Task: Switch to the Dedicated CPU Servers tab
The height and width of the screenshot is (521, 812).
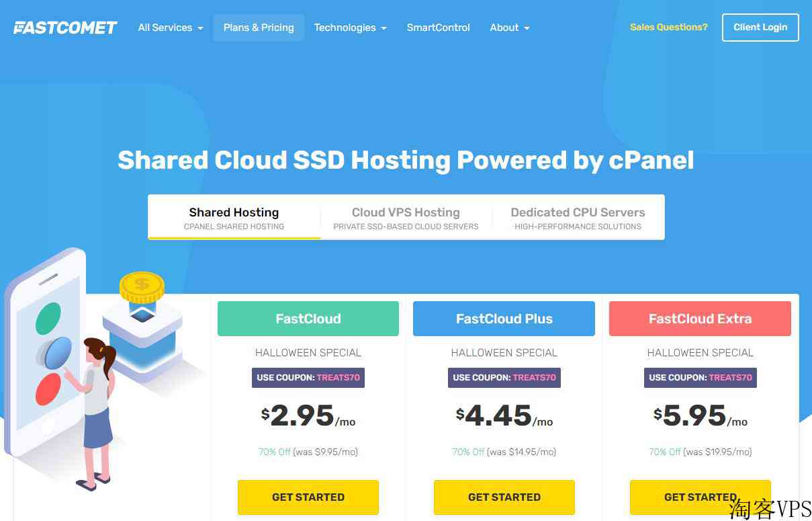Action: [578, 218]
